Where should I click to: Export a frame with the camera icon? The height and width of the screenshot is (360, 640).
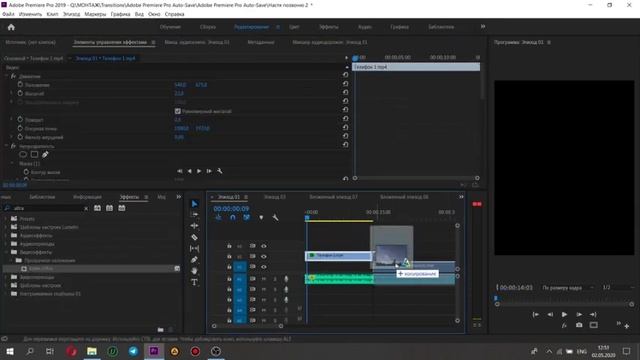pyautogui.click(x=579, y=325)
